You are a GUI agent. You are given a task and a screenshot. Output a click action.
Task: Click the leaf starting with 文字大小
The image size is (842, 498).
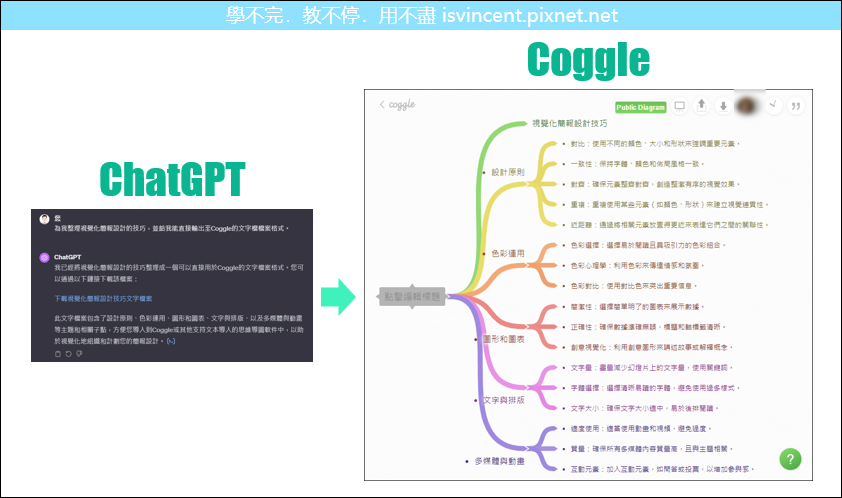[644, 408]
